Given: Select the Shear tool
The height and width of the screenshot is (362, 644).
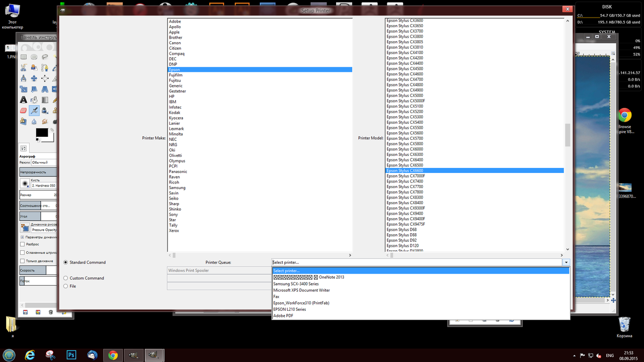Looking at the screenshot, I should 34,89.
